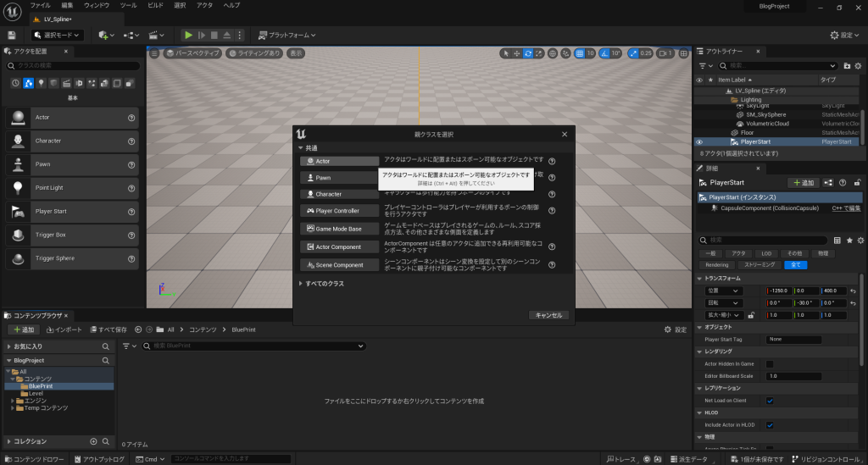Open the プラットフォーム dropdown
The image size is (868, 465).
pos(287,35)
